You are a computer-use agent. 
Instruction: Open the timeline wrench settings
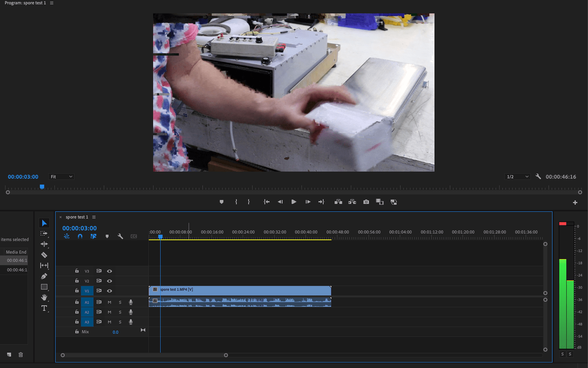point(120,236)
